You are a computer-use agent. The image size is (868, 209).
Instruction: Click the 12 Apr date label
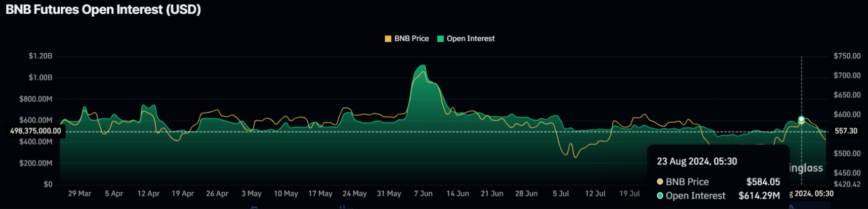coord(148,194)
